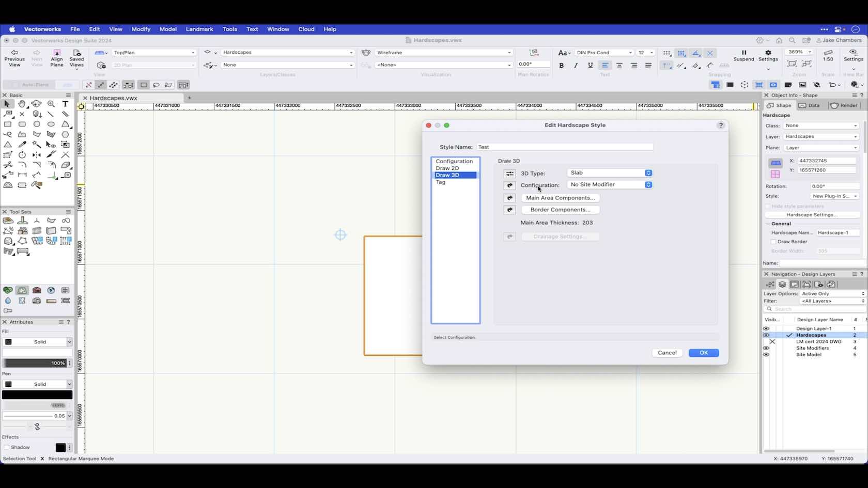The width and height of the screenshot is (868, 488).
Task: Click the shadow color swatch
Action: (x=60, y=447)
